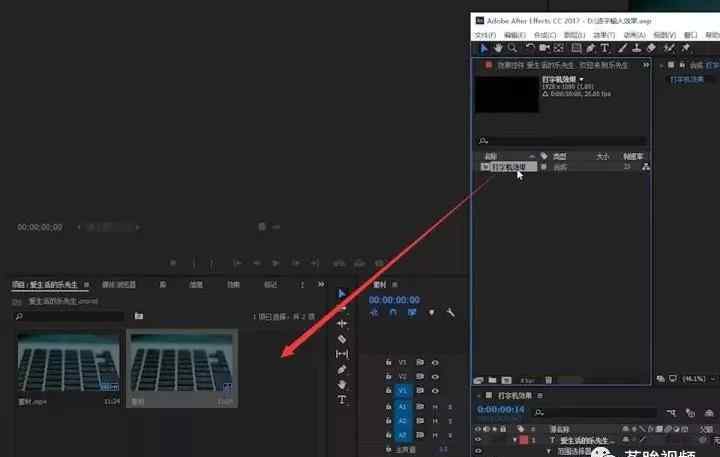The width and height of the screenshot is (720, 457).
Task: Select the Hand tool in After Effects toolbar
Action: [498, 47]
